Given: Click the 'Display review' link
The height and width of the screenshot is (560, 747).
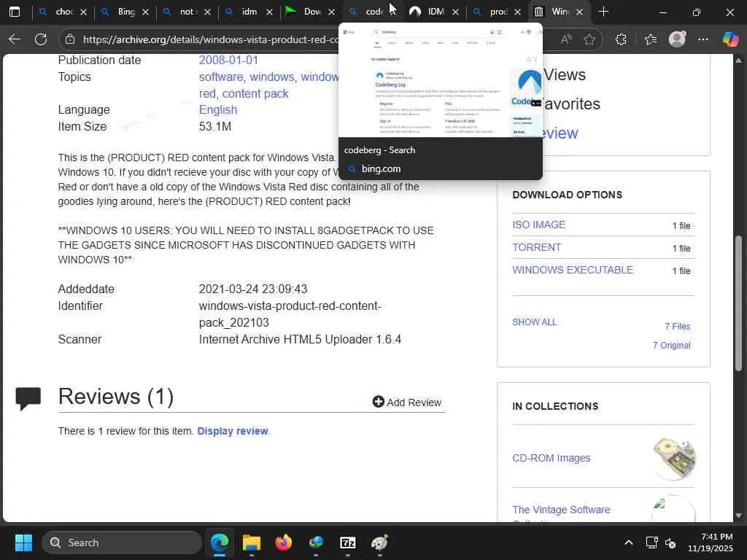Looking at the screenshot, I should click(233, 431).
